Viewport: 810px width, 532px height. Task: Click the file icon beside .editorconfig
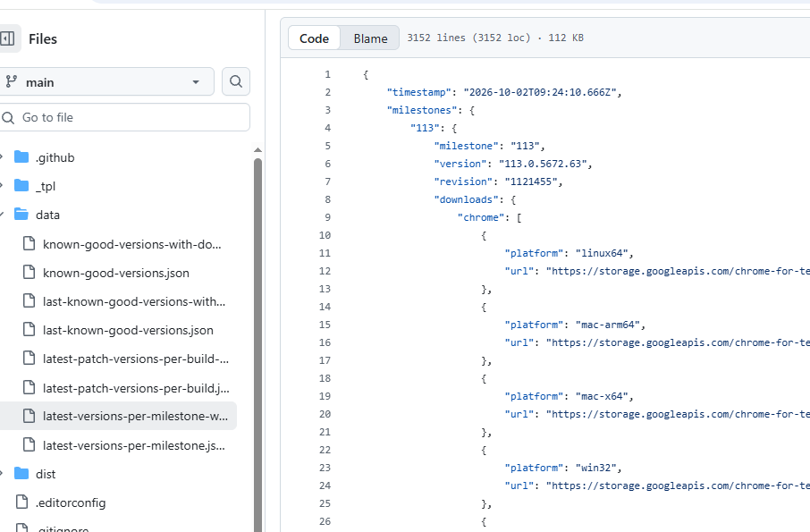tap(21, 502)
